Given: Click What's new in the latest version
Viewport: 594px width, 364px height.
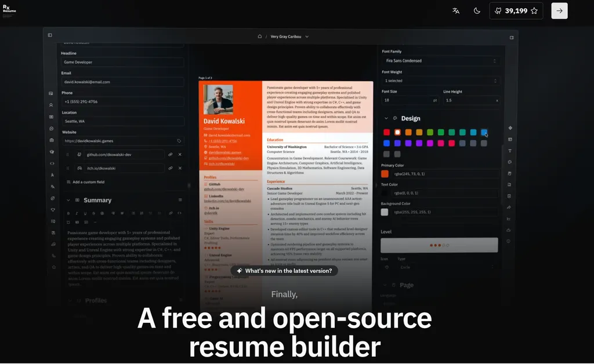Looking at the screenshot, I should tap(284, 271).
